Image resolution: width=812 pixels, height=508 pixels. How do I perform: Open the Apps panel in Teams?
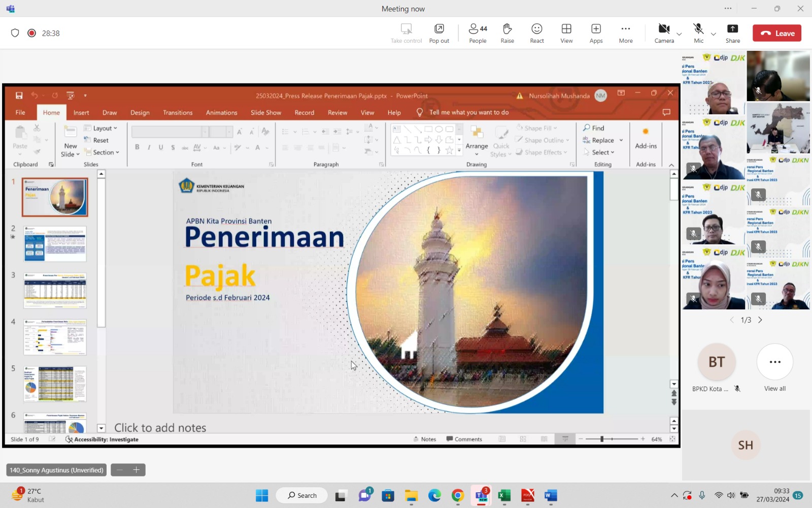coord(596,34)
